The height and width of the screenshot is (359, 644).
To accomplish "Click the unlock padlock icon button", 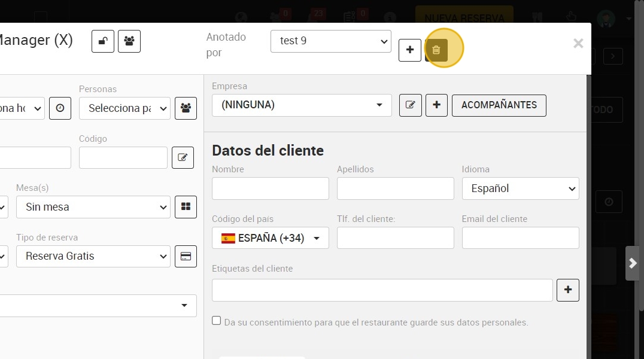I will pyautogui.click(x=103, y=41).
